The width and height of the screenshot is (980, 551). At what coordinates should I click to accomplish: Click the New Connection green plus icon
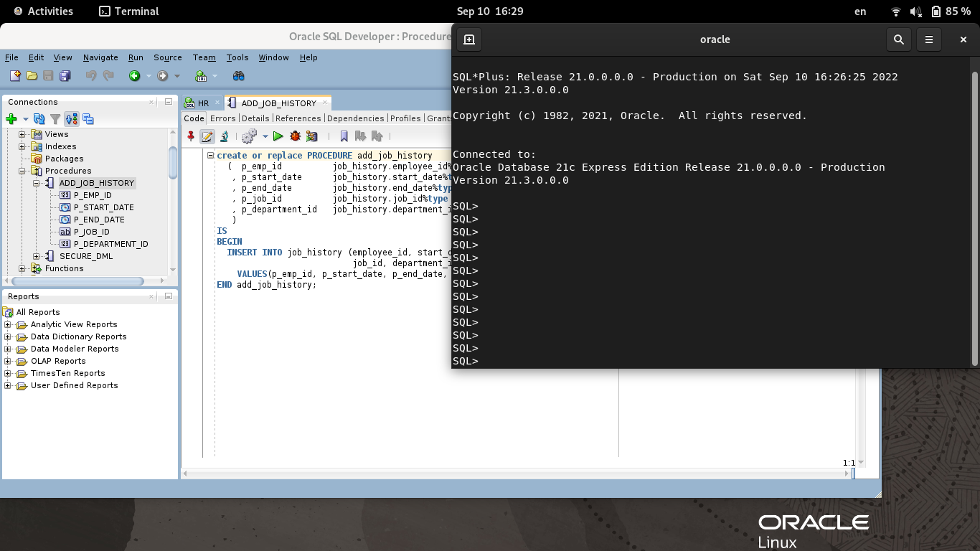[11, 119]
